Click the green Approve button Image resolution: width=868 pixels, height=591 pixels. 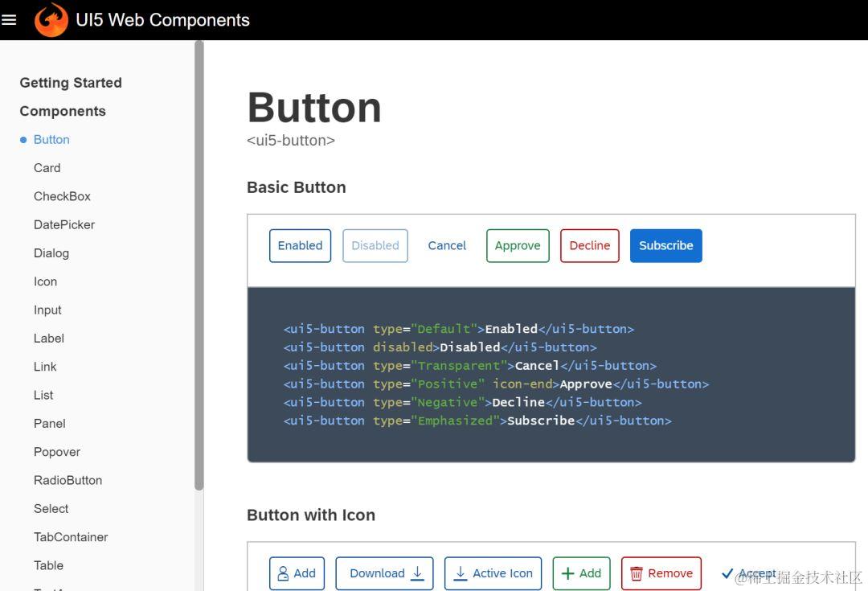pyautogui.click(x=518, y=246)
